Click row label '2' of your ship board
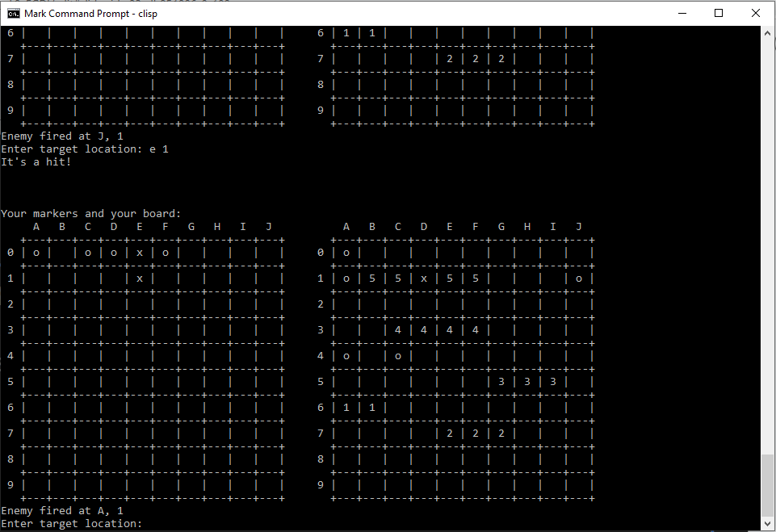The height and width of the screenshot is (532, 776). 321,304
